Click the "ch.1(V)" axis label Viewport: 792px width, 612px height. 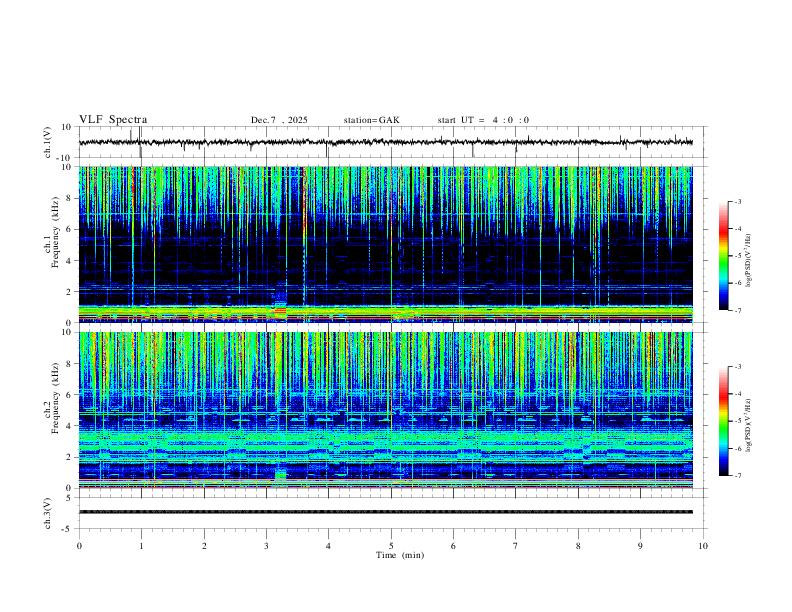coord(48,142)
